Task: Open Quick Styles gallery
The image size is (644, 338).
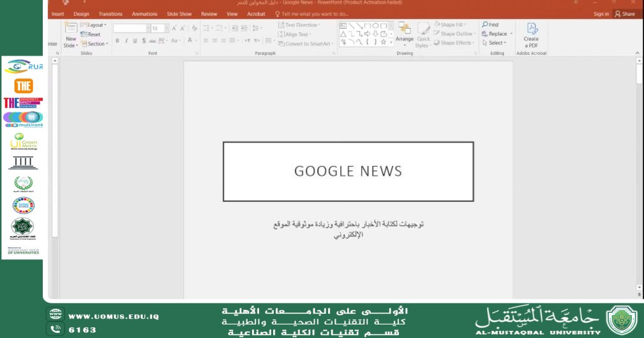Action: coord(423,35)
